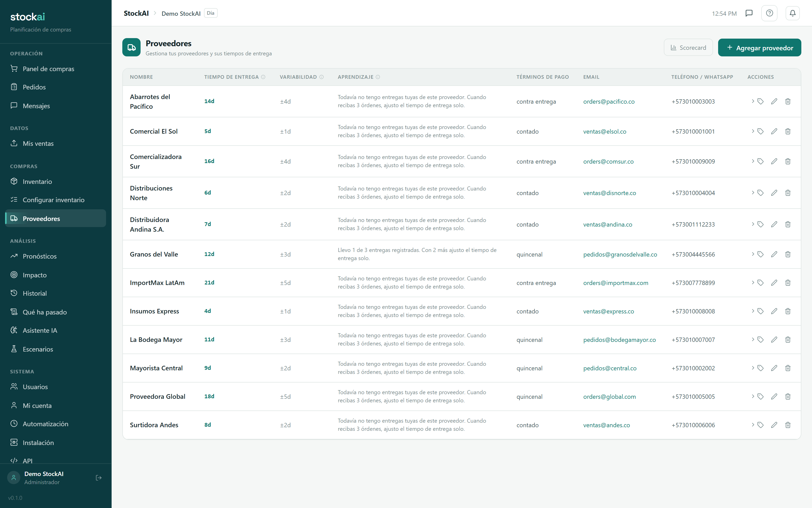Expand the Comercial El Sol row chevron
This screenshot has width=812, height=508.
pos(753,131)
